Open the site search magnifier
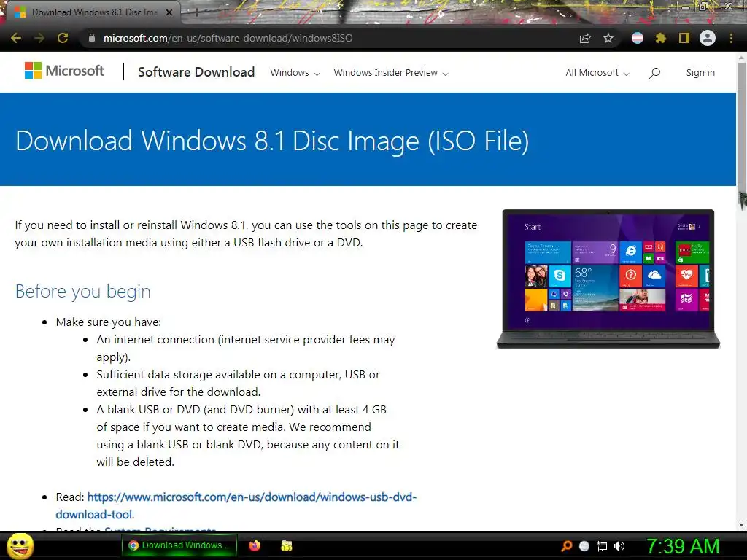The width and height of the screenshot is (747, 560). click(654, 73)
